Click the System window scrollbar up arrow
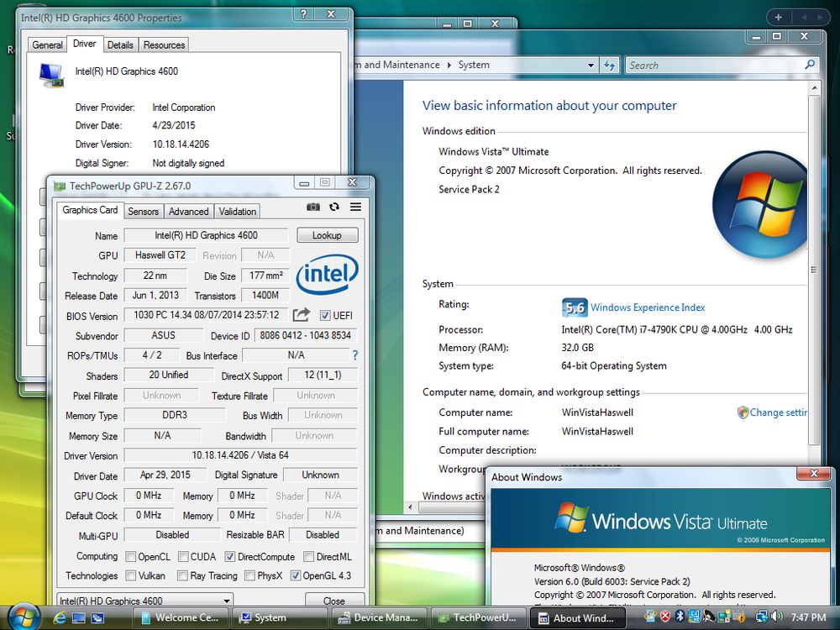The height and width of the screenshot is (630, 840). (814, 87)
